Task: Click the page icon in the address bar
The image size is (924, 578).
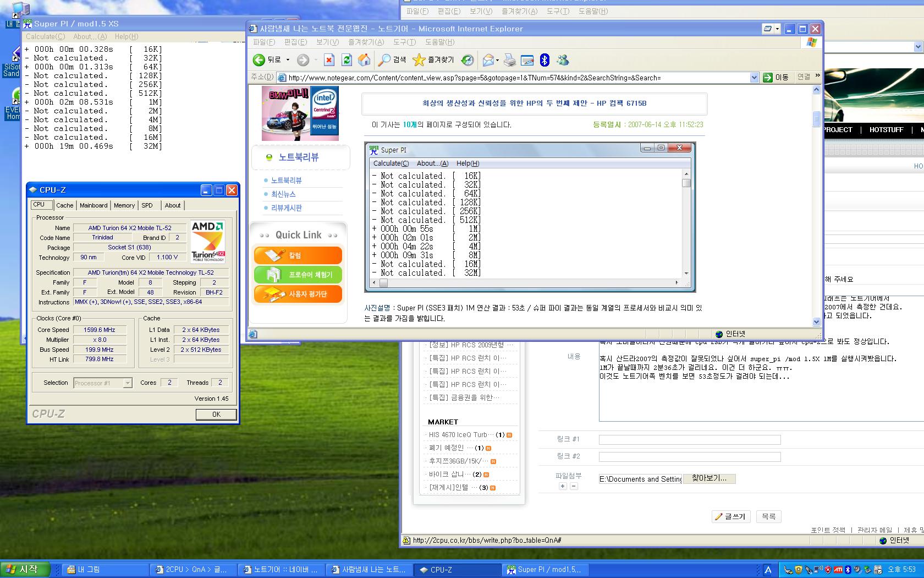Action: (x=282, y=78)
